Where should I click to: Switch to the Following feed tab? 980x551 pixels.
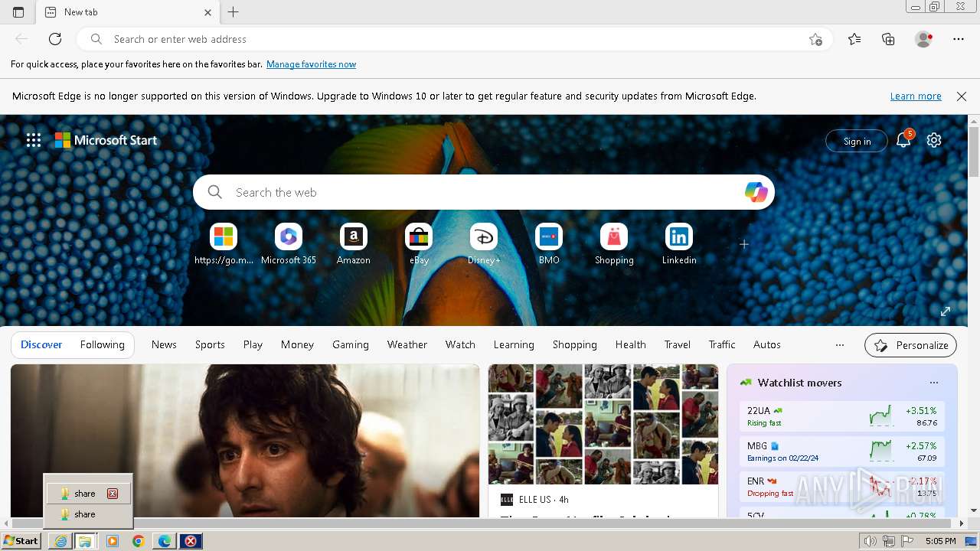click(103, 345)
